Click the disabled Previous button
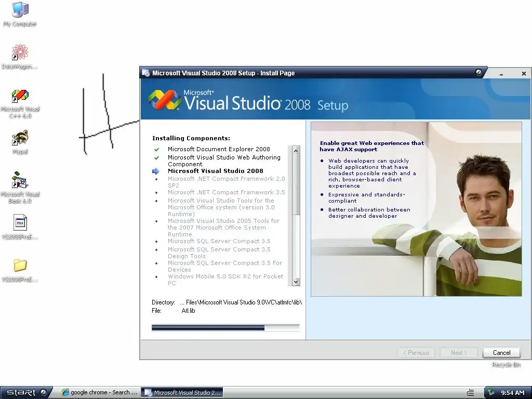The width and height of the screenshot is (532, 399). pyautogui.click(x=416, y=353)
